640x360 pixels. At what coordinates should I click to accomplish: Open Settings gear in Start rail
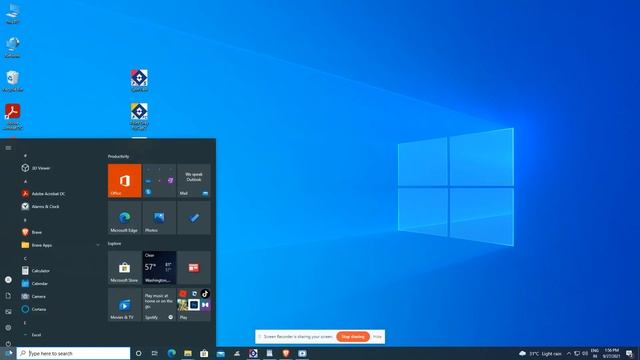pos(8,327)
